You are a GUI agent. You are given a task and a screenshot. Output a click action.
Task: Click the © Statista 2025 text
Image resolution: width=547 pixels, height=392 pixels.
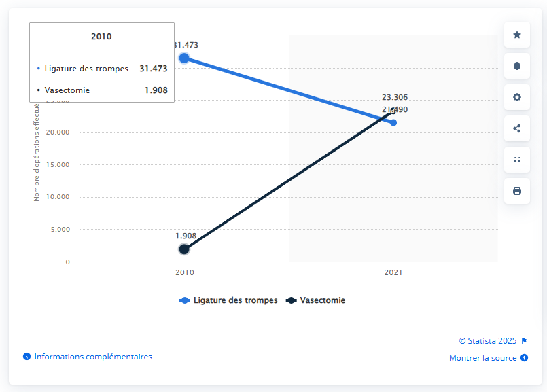pyautogui.click(x=487, y=341)
